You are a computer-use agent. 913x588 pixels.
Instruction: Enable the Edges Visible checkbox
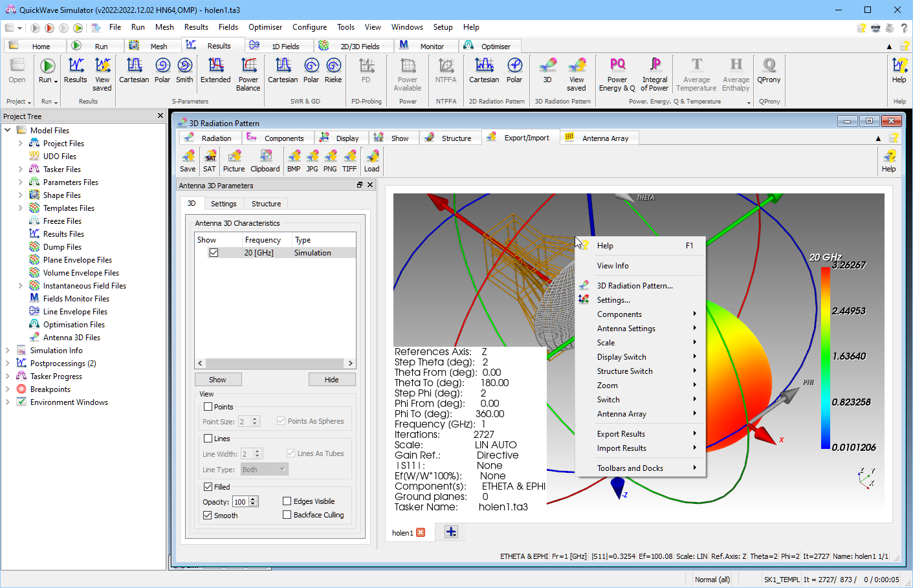[287, 501]
